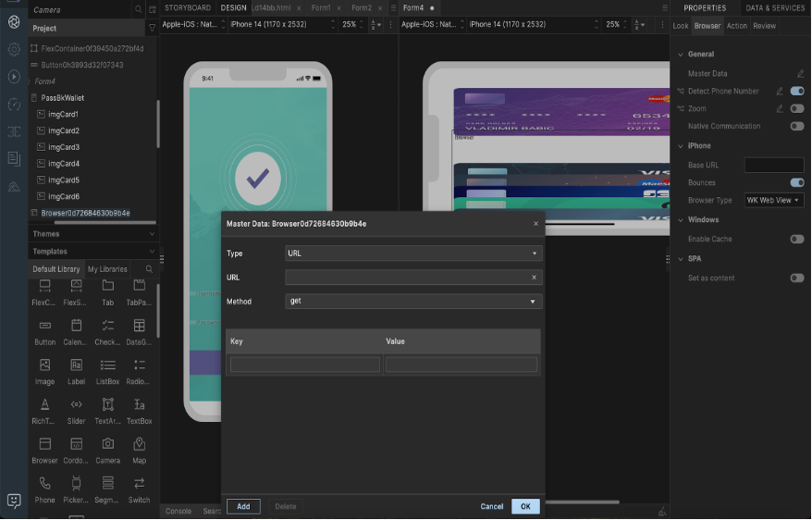Image resolution: width=812 pixels, height=520 pixels.
Task: Open the settings gear in left sidebar
Action: click(14, 49)
